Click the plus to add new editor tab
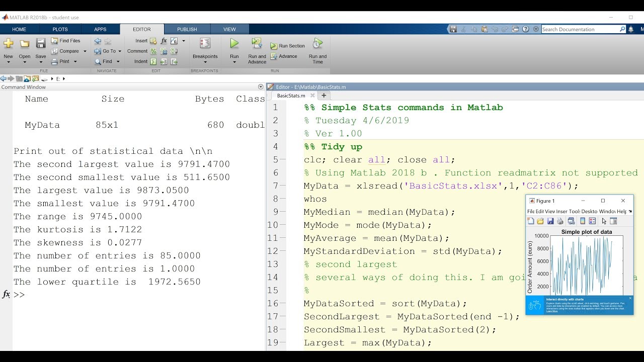 (324, 96)
